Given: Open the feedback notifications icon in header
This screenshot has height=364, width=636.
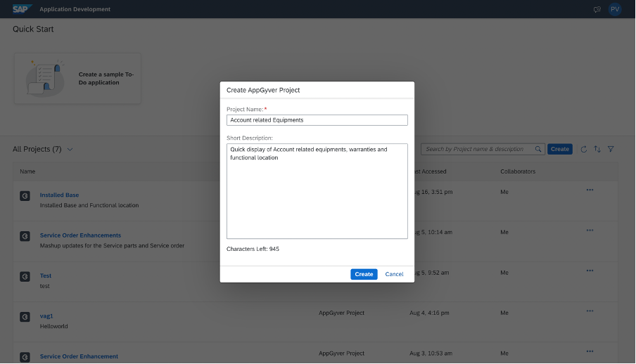Looking at the screenshot, I should tap(597, 9).
